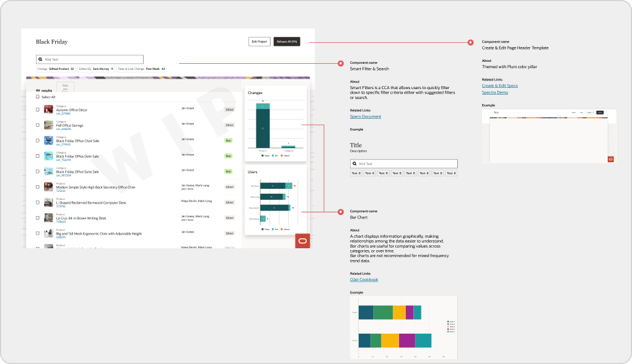Open the Black Friday Office Chair Sale thumbnail
Image resolution: width=632 pixels, height=364 pixels.
48,140
